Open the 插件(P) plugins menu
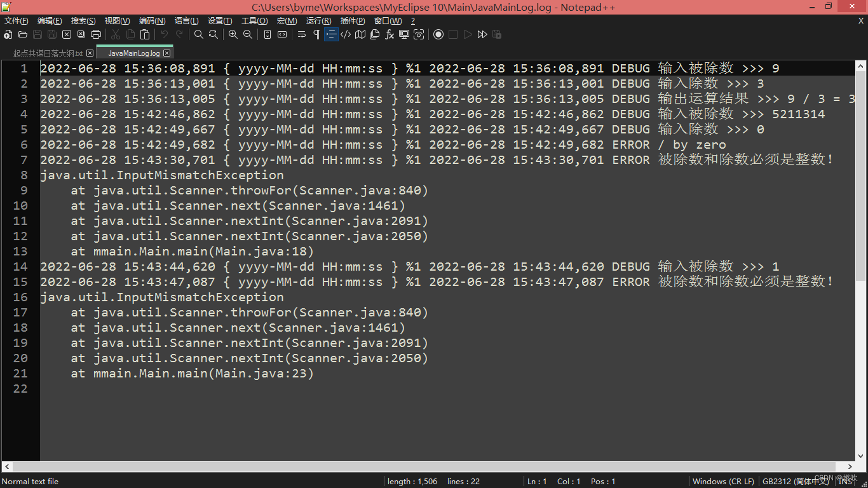868x488 pixels. point(353,21)
